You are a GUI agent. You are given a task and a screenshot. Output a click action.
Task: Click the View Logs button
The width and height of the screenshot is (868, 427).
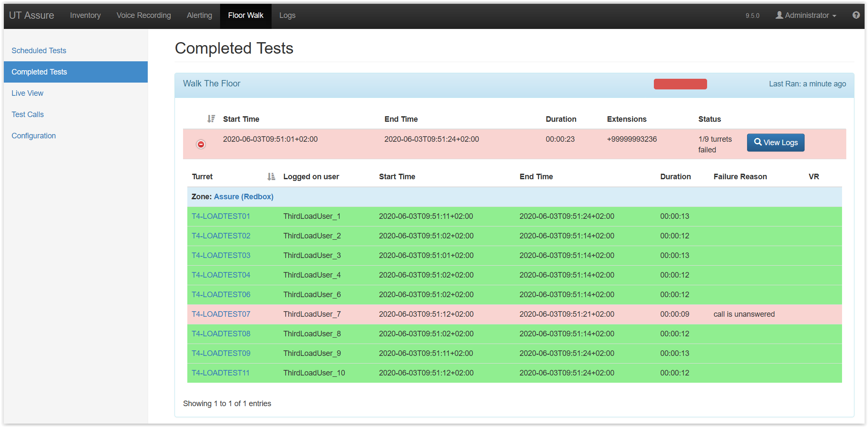[x=776, y=143]
